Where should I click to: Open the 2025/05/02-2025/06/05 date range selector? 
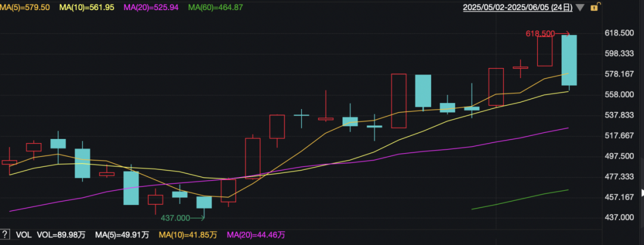coord(518,7)
